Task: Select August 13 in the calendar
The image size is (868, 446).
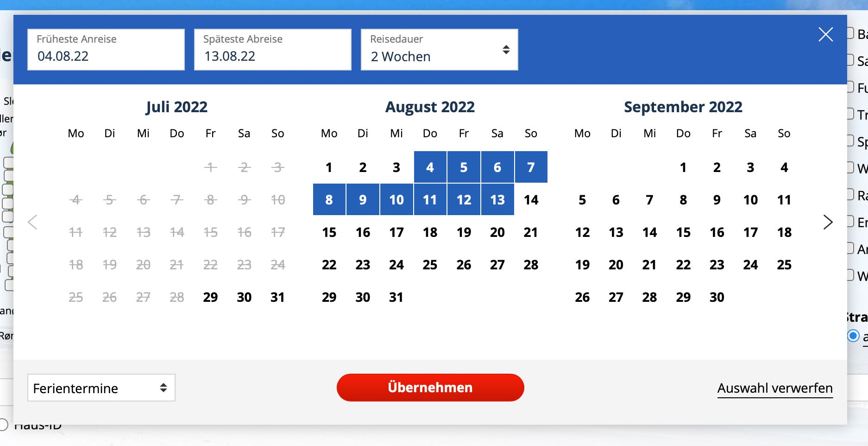Action: (497, 200)
